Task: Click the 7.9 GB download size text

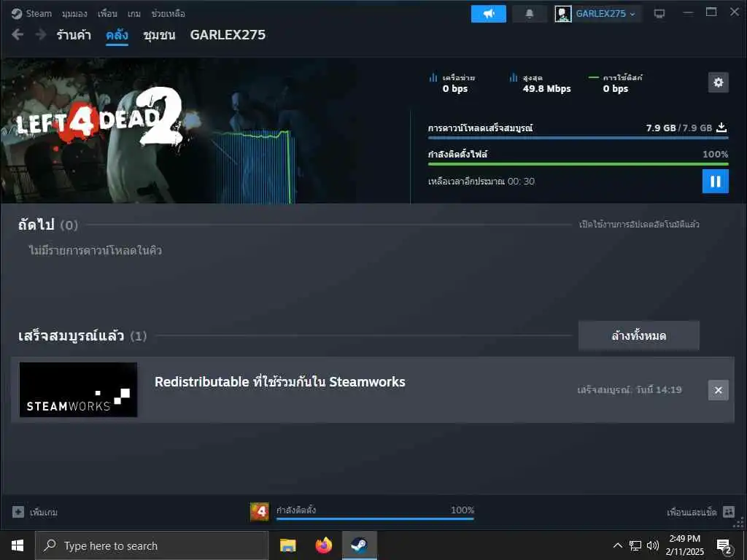Action: coord(679,128)
